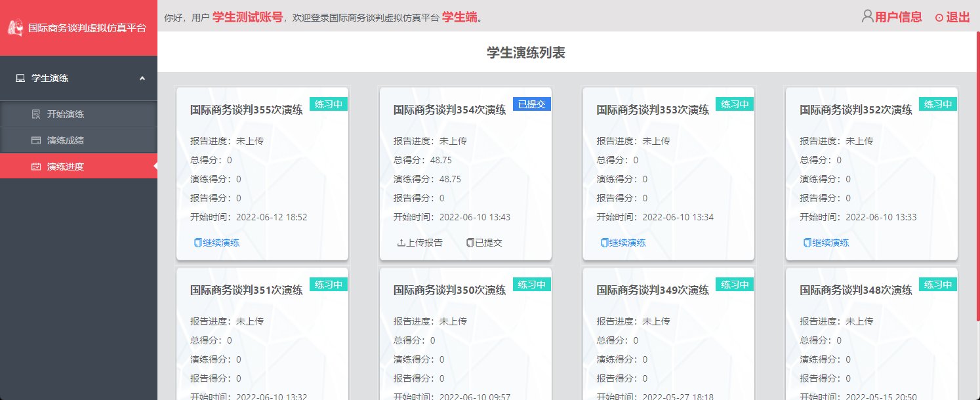Click 继续演练 on the 353次演练 card
The height and width of the screenshot is (400, 980).
coord(628,243)
